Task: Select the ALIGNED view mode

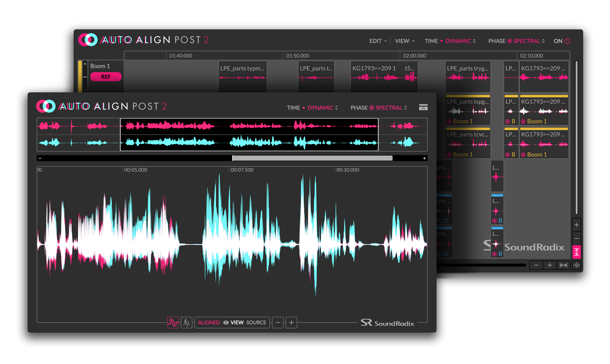Action: pos(209,322)
